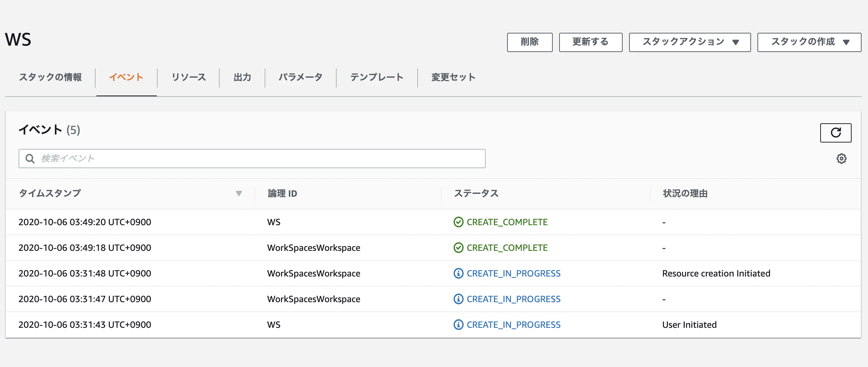The width and height of the screenshot is (868, 367).
Task: Open events table settings gear
Action: [x=841, y=159]
